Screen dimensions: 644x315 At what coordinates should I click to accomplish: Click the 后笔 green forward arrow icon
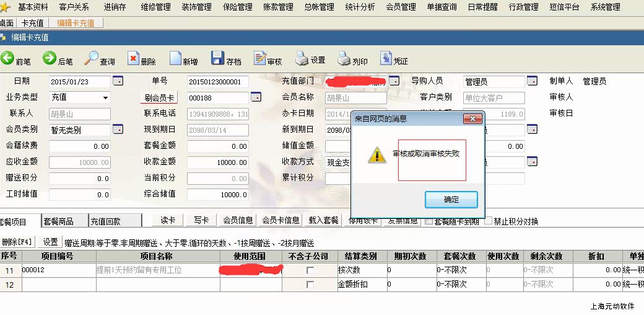(50, 59)
